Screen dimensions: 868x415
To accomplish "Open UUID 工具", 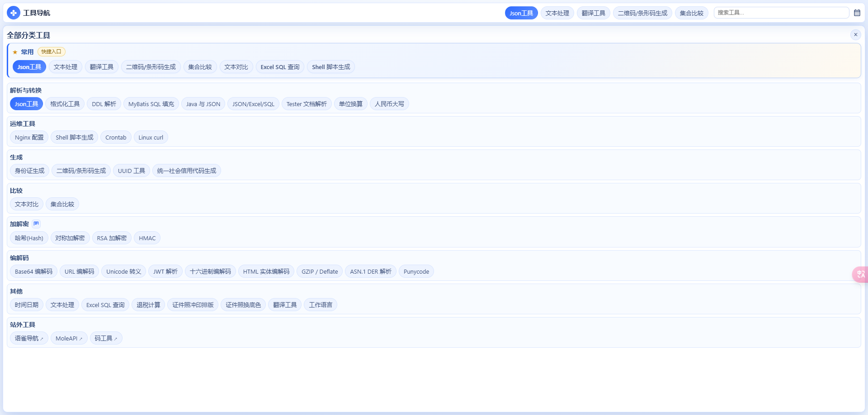I will [132, 171].
